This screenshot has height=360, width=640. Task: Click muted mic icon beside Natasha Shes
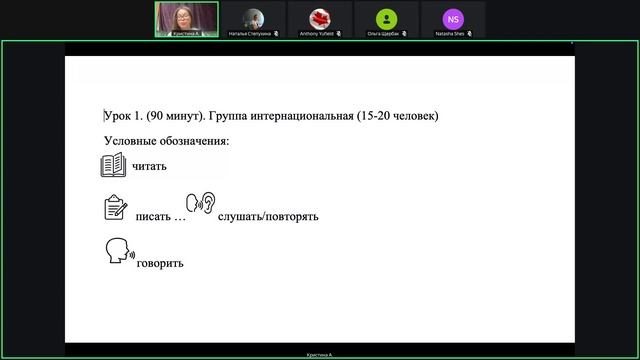(x=469, y=34)
